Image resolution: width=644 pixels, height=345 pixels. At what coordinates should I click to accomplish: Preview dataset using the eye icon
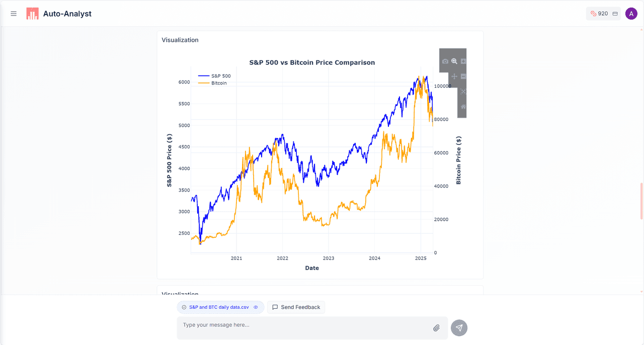[x=256, y=307]
